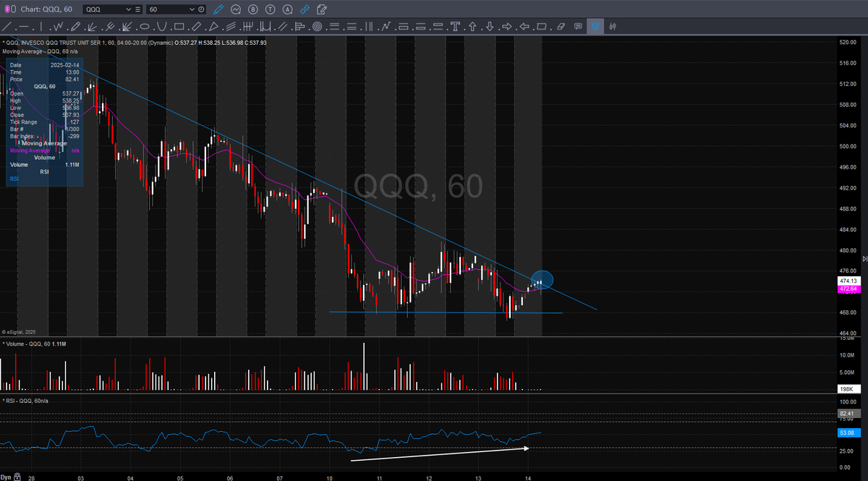The height and width of the screenshot is (481, 868).
Task: Select the vertical line drawing tool
Action: (41, 27)
